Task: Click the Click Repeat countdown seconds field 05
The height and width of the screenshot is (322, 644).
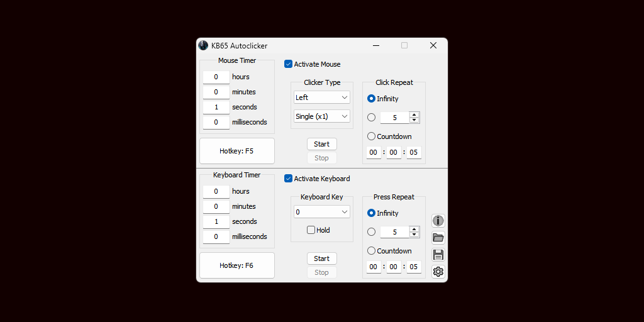Action: 414,152
